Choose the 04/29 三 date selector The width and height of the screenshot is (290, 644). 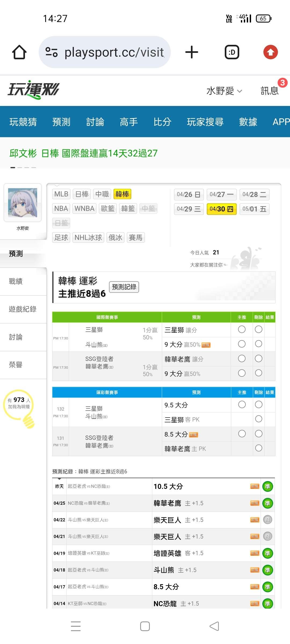tap(189, 209)
